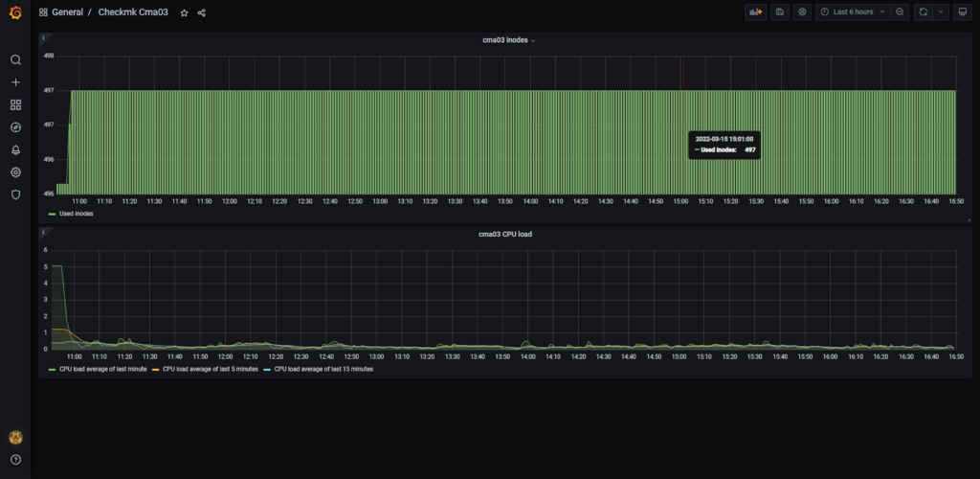Open dashboard settings gear in top toolbar
Viewport: 980px width, 479px height.
pyautogui.click(x=803, y=11)
